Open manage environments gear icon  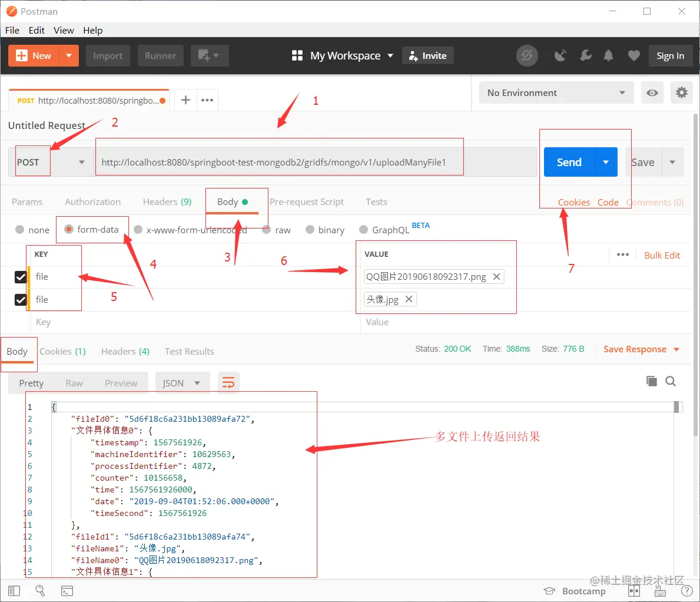point(681,92)
